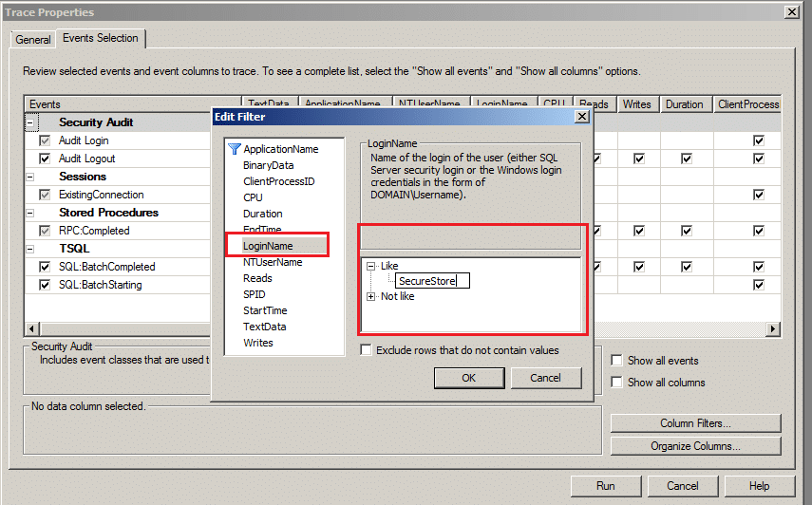Collapse the Security Audit event group
This screenshot has width=812, height=505.
(30, 123)
